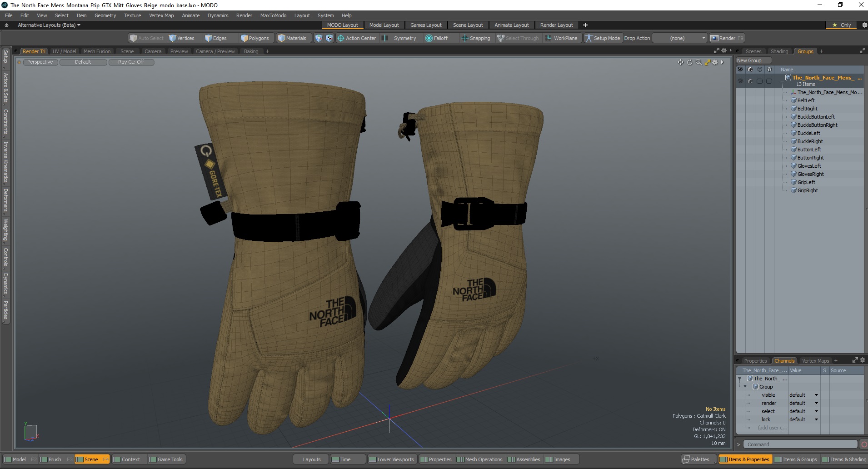Enable Polygons selection mode
The image size is (868, 469).
(255, 38)
